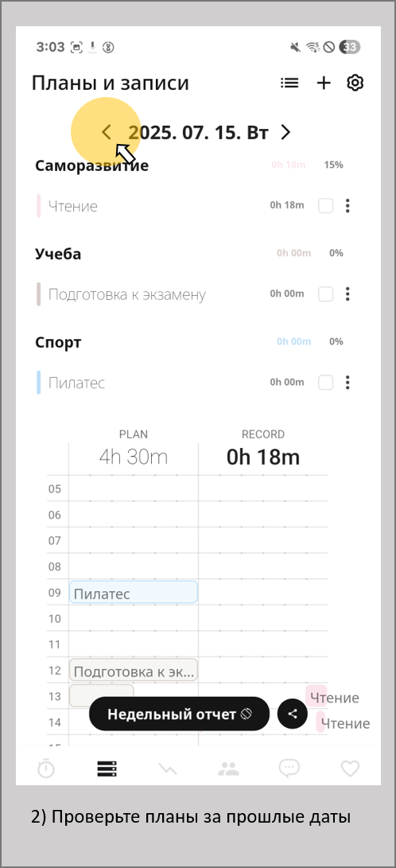This screenshot has width=396, height=868.
Task: Open three-dot menu for Подготовка к экзамену
Action: pos(347,294)
